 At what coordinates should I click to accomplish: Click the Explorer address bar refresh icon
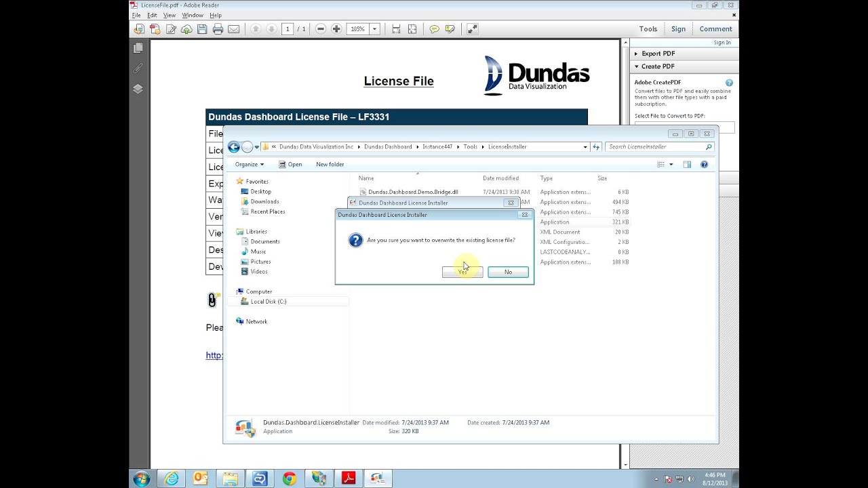point(596,147)
